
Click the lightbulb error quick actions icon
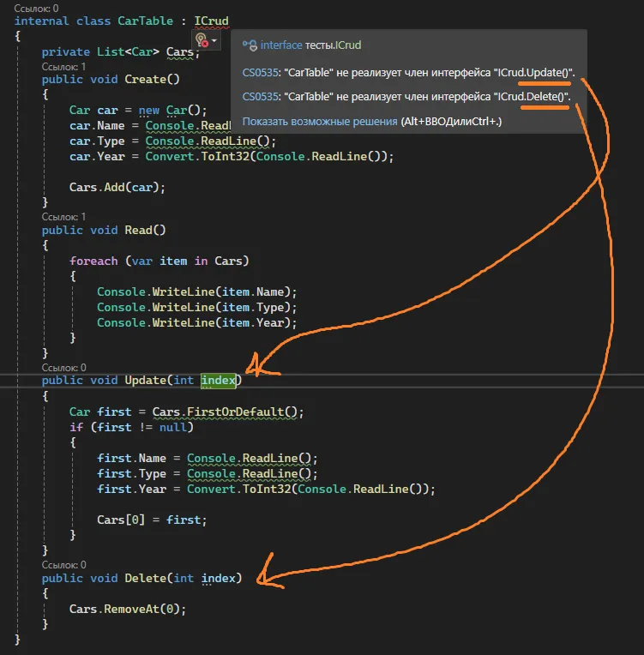pos(202,40)
